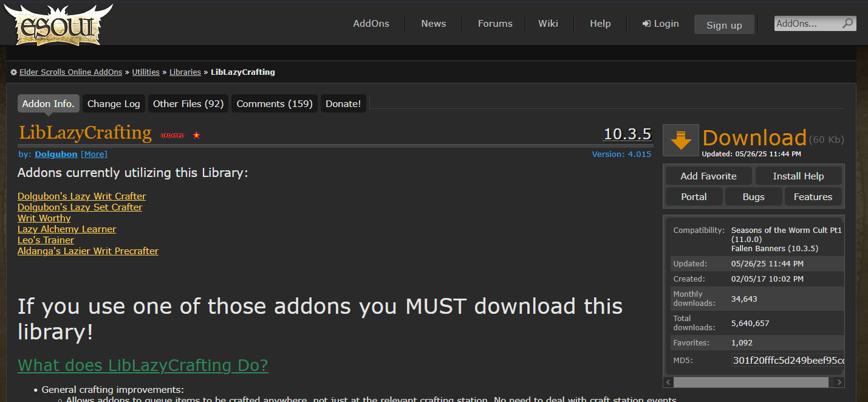Click the total downloads value 5,640,657
Screen dimensions: 868x402
[750, 323]
